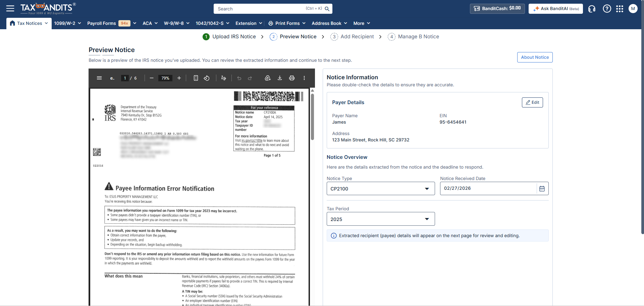The height and width of the screenshot is (306, 644).
Task: Click the About Notice button
Action: pyautogui.click(x=535, y=57)
